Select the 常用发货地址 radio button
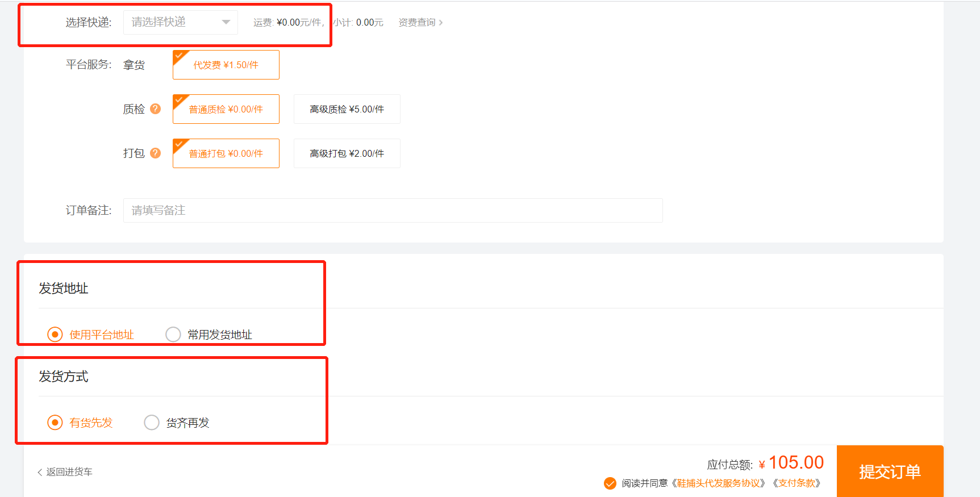The height and width of the screenshot is (497, 980). [x=173, y=335]
